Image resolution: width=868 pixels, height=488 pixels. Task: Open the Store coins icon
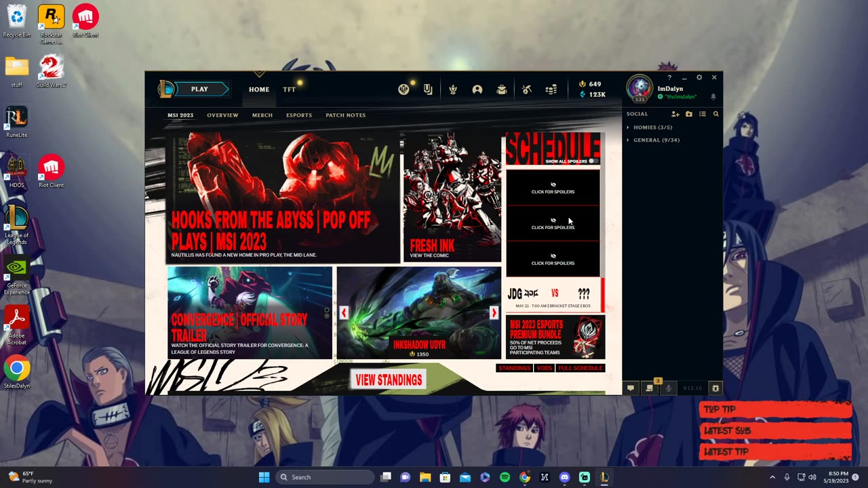pos(551,89)
